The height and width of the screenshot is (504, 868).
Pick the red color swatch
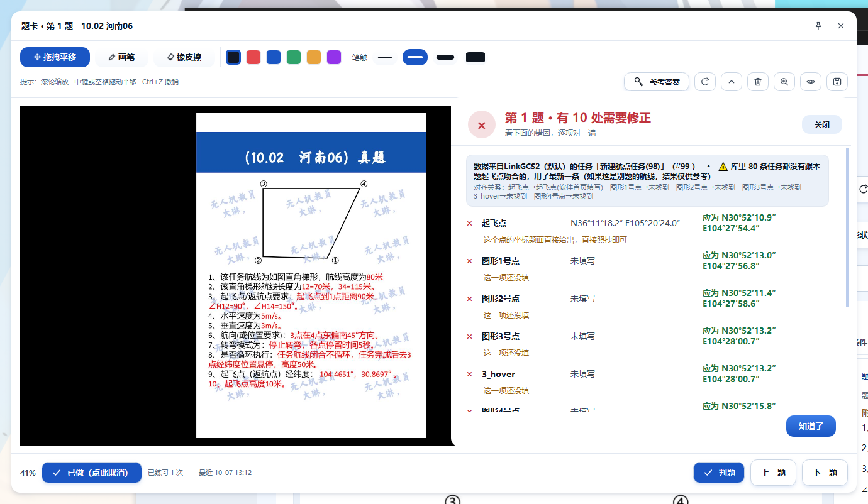253,57
